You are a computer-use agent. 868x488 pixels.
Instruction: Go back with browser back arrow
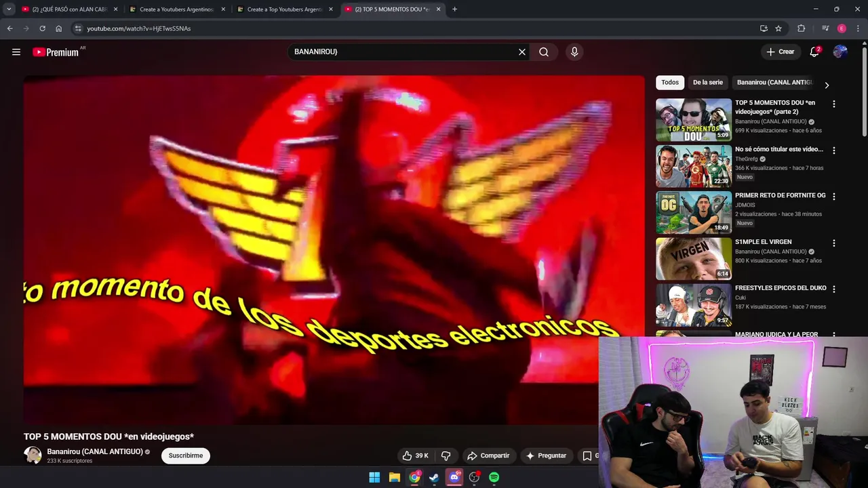(x=9, y=28)
